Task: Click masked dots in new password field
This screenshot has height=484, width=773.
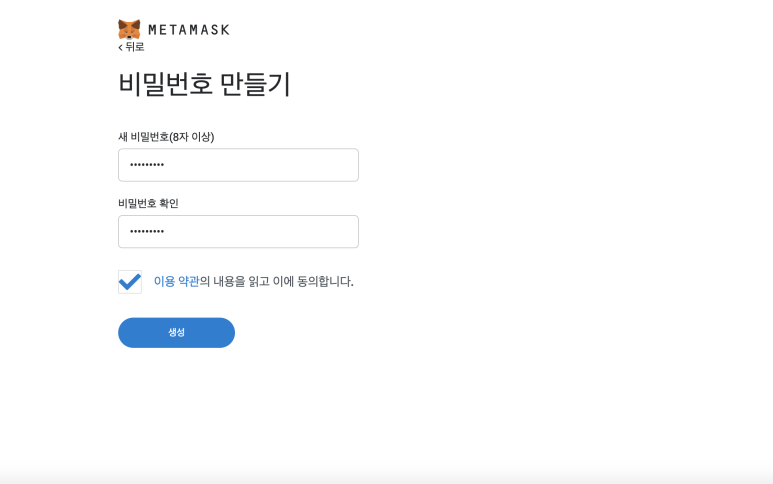Action: click(x=147, y=165)
